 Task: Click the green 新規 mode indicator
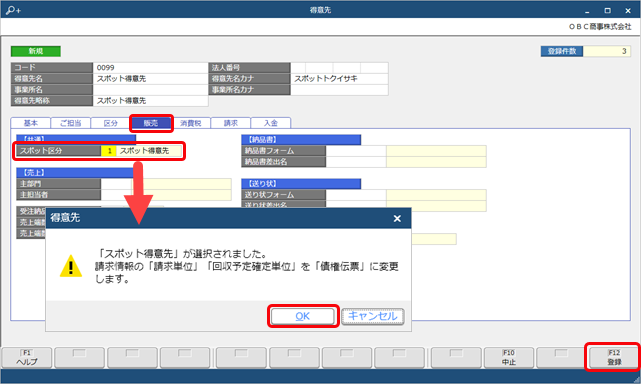(36, 51)
